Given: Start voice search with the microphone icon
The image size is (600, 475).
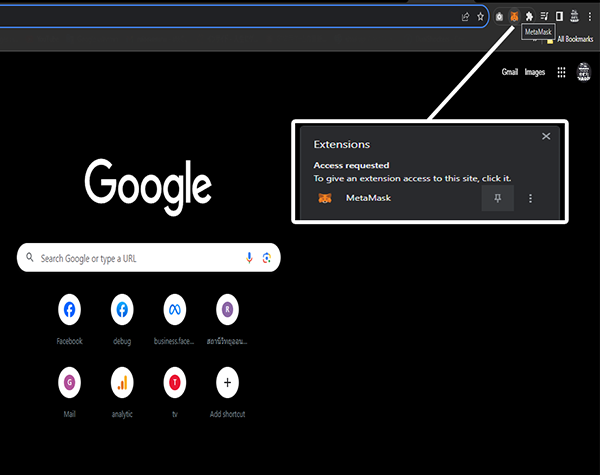Looking at the screenshot, I should [x=249, y=258].
